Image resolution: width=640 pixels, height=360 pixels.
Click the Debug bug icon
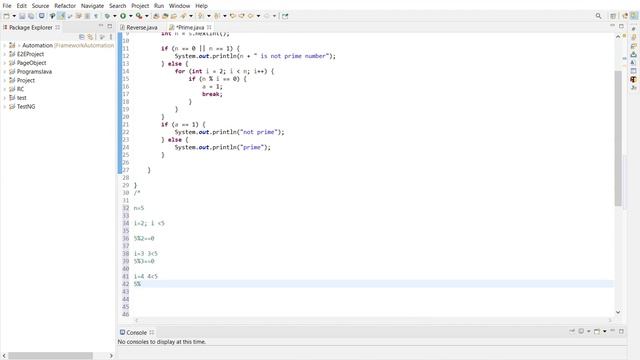(x=107, y=16)
